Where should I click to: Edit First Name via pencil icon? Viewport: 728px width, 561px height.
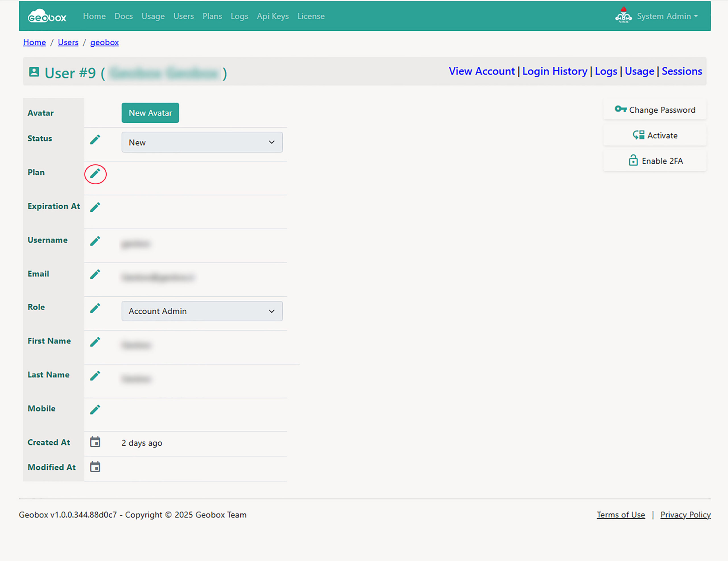95,342
